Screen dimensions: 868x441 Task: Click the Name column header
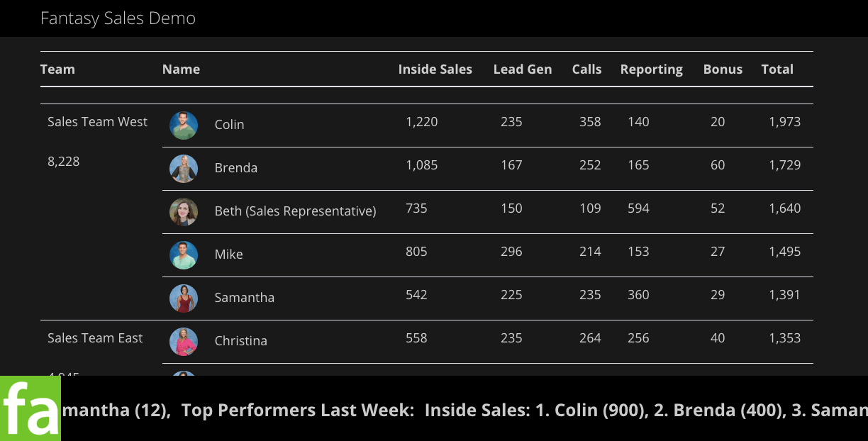(181, 69)
